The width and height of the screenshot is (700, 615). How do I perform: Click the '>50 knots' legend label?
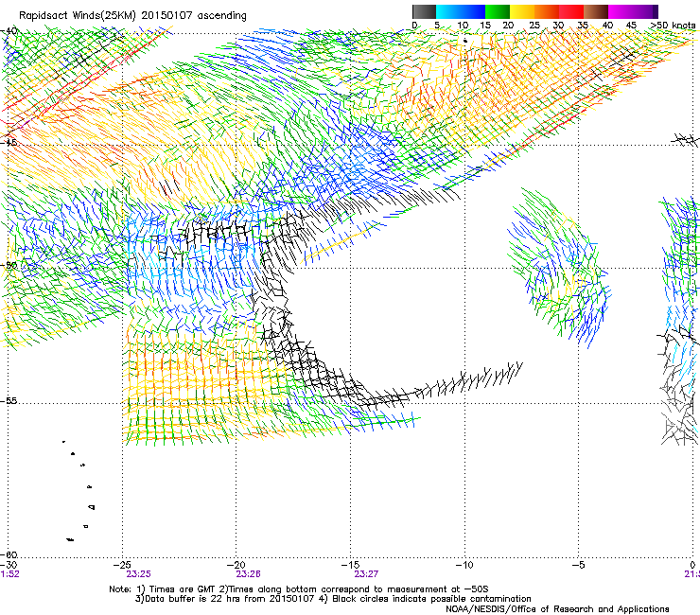pos(673,26)
